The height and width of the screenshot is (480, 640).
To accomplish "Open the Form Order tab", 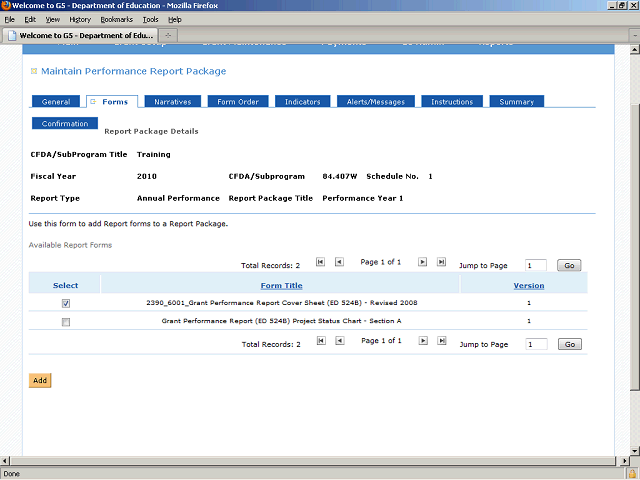I will tap(238, 102).
